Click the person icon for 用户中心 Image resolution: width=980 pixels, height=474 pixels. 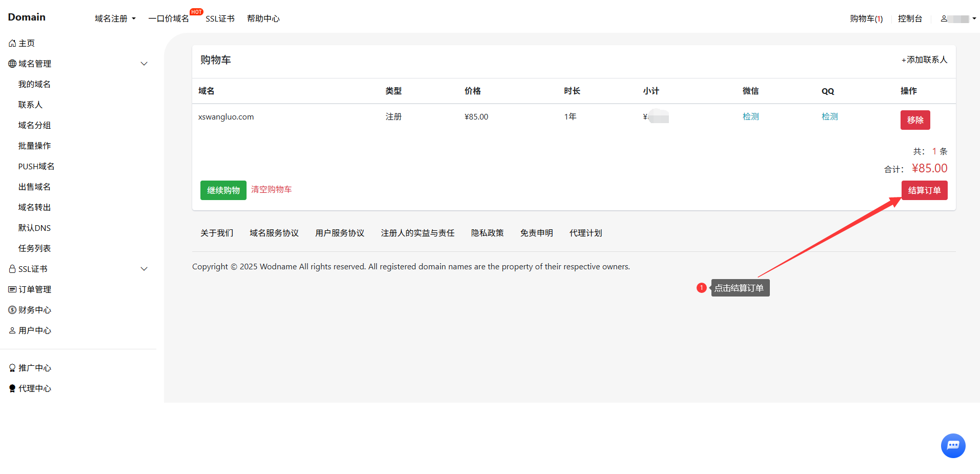coord(12,331)
